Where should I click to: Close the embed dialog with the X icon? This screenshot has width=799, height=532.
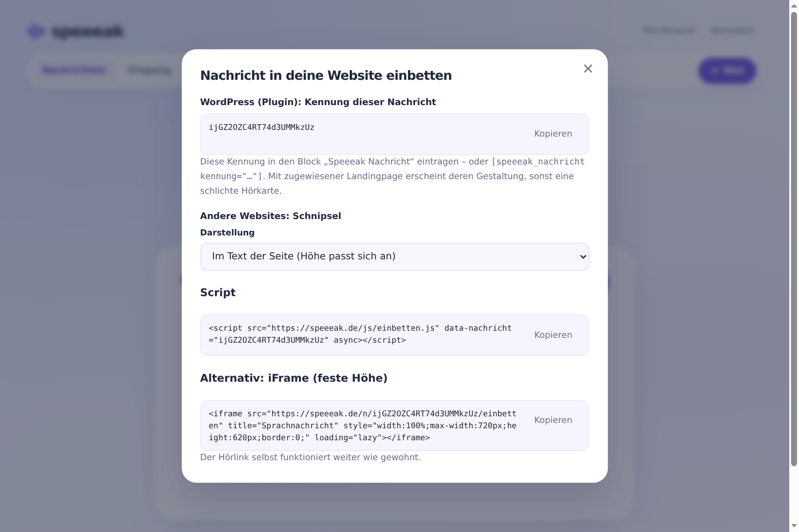pos(588,69)
